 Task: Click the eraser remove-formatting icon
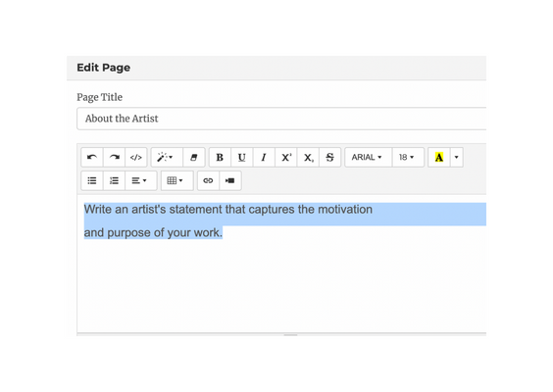pos(194,157)
